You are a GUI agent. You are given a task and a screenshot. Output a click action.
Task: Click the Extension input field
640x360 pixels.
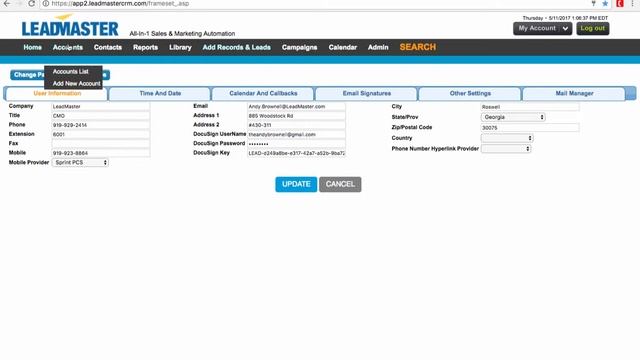pyautogui.click(x=100, y=134)
